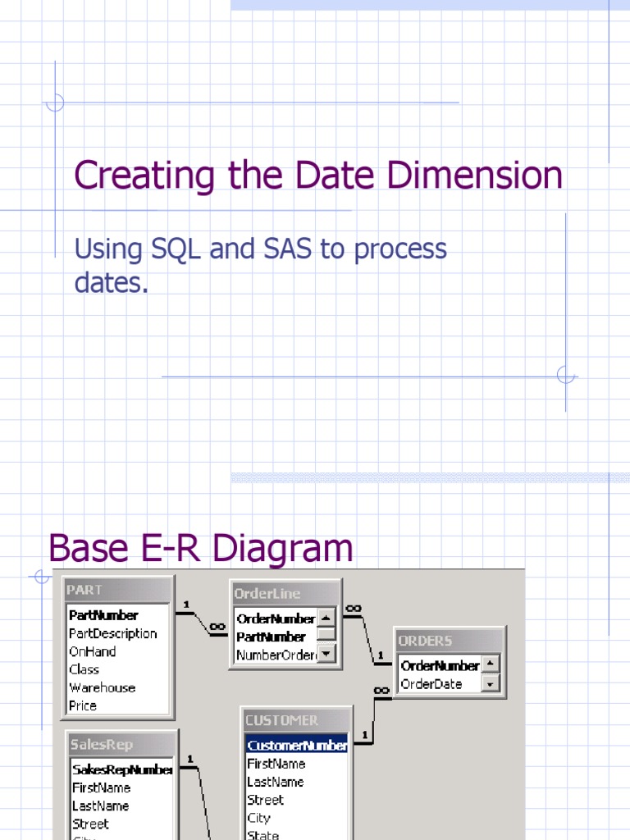The width and height of the screenshot is (630, 840).
Task: Select SalesRepNumber field in SalesRep table
Action: click(x=122, y=769)
